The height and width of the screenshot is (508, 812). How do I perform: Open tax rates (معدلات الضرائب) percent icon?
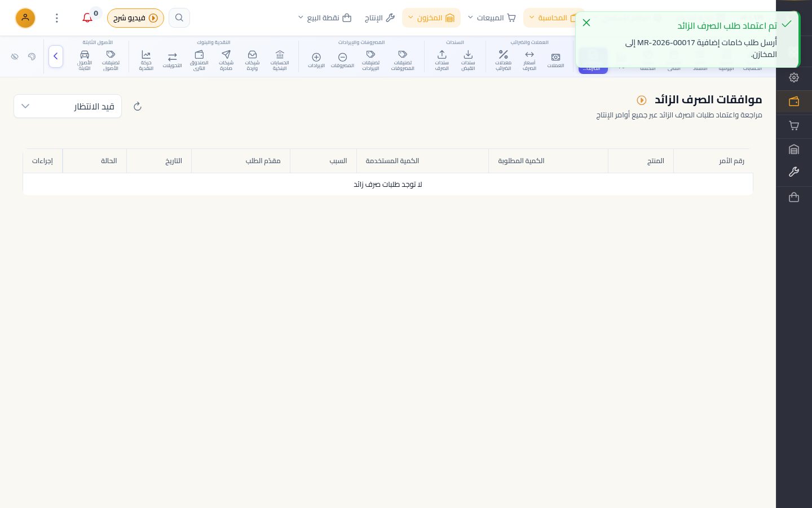tap(503, 60)
